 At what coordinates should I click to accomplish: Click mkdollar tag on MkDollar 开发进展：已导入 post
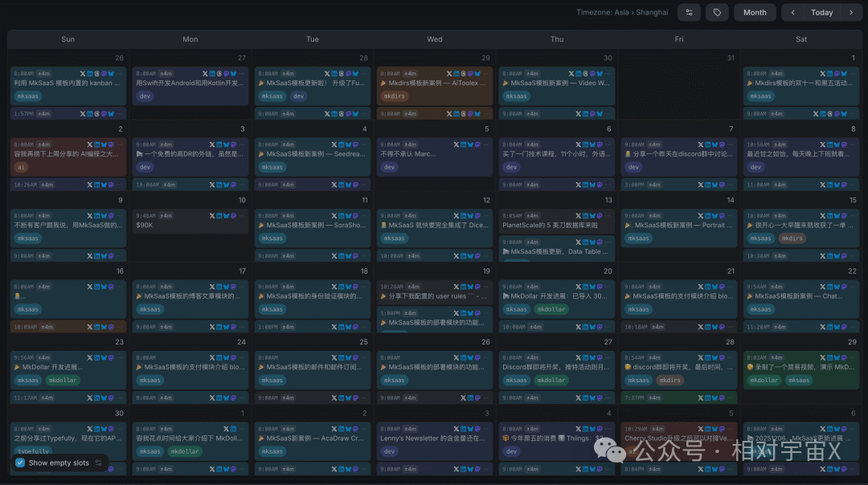551,309
